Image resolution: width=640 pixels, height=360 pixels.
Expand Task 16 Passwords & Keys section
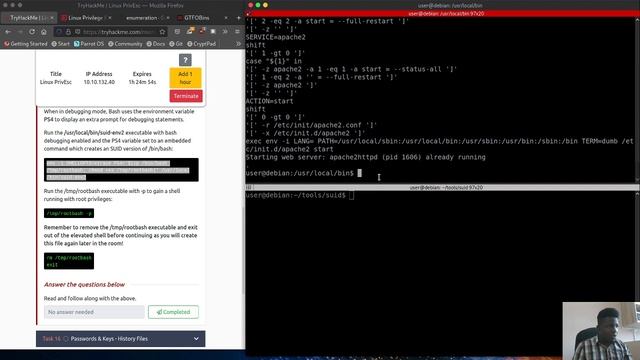point(121,339)
